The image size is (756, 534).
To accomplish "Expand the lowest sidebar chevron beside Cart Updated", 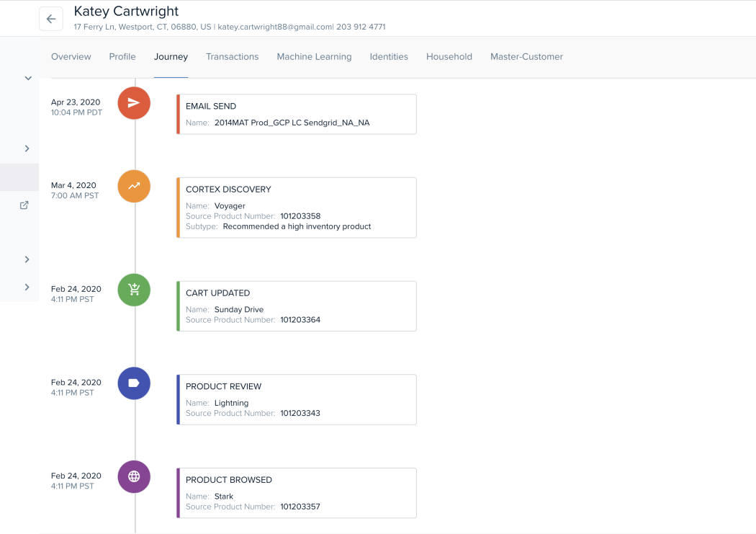I will [x=27, y=287].
